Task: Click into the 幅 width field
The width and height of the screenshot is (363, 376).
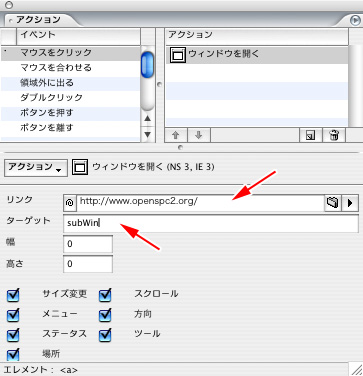Action: click(x=88, y=244)
